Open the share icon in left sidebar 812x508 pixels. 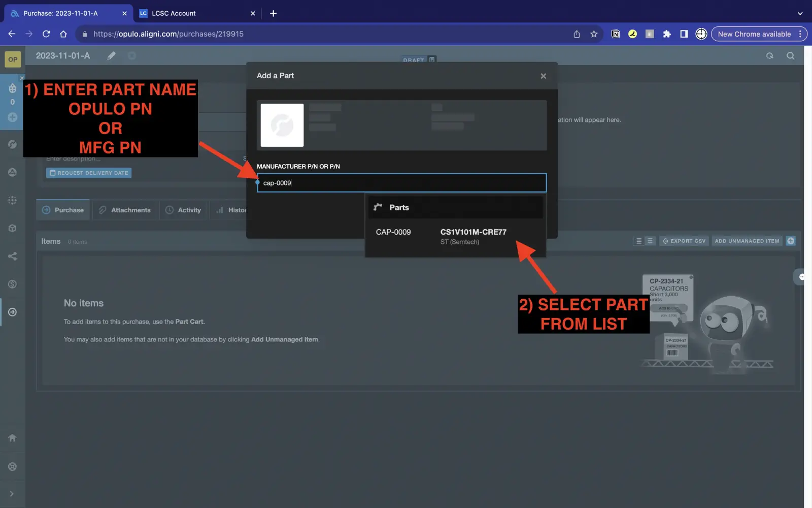[12, 256]
